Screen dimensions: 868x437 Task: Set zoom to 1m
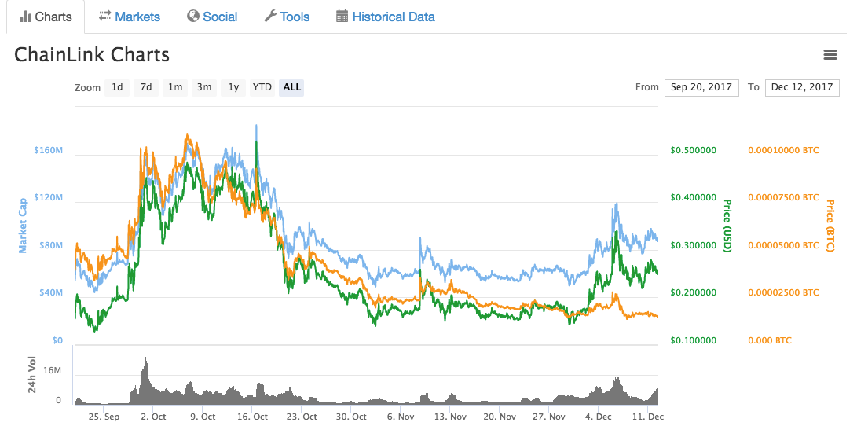[x=175, y=87]
